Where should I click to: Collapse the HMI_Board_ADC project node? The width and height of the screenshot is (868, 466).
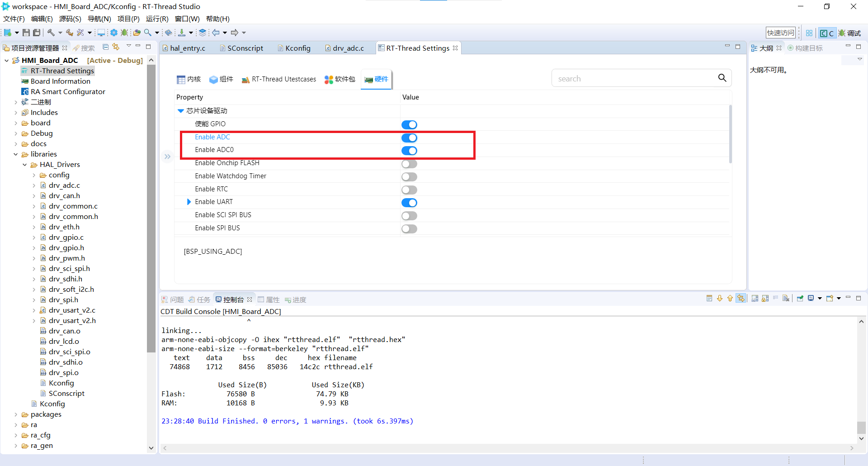[x=7, y=60]
